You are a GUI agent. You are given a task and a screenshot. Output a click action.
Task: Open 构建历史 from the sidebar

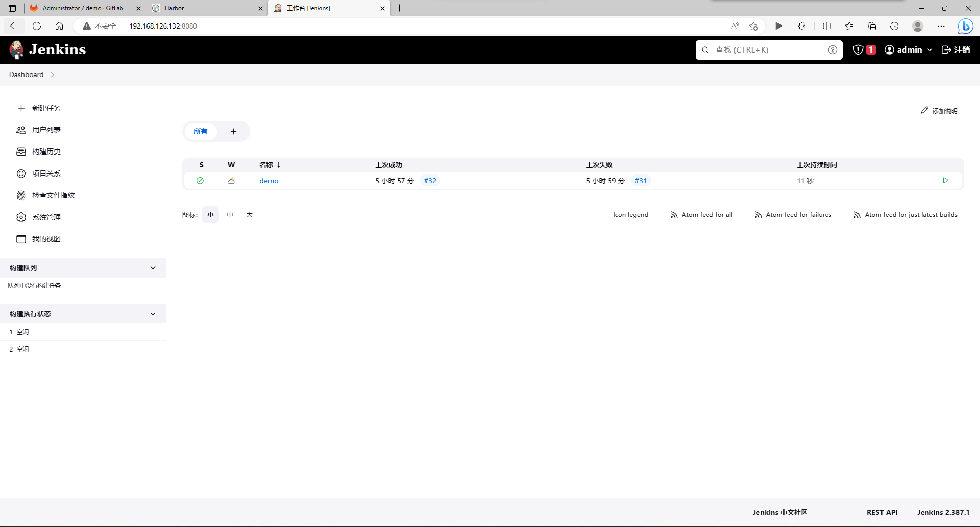[x=46, y=151]
